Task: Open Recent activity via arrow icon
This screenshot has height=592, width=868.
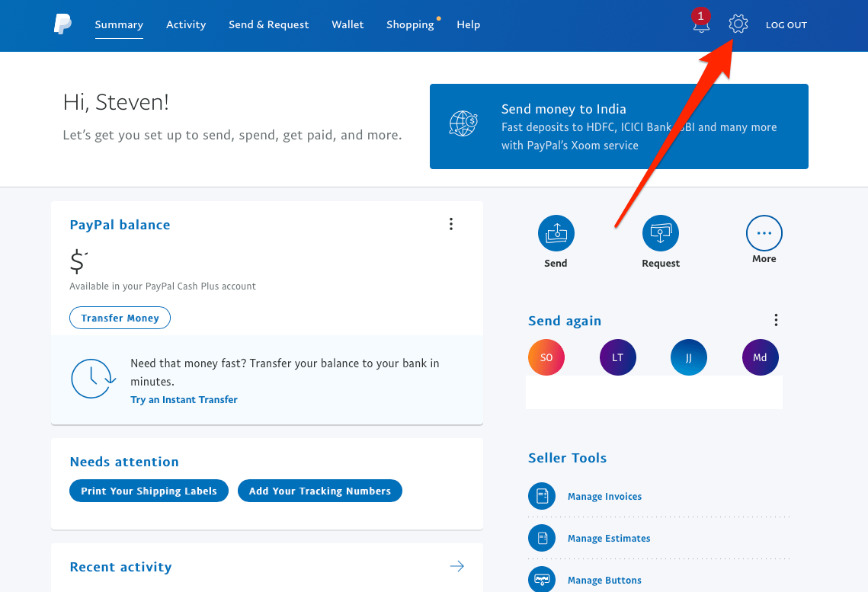Action: coord(456,566)
